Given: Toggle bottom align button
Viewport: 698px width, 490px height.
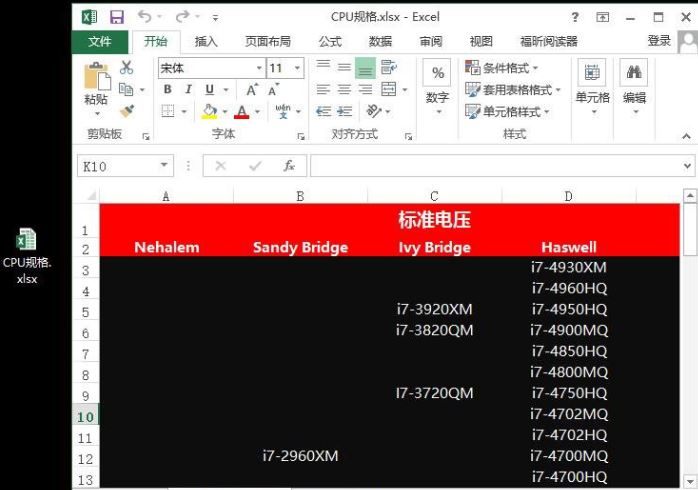Looking at the screenshot, I should 365,68.
